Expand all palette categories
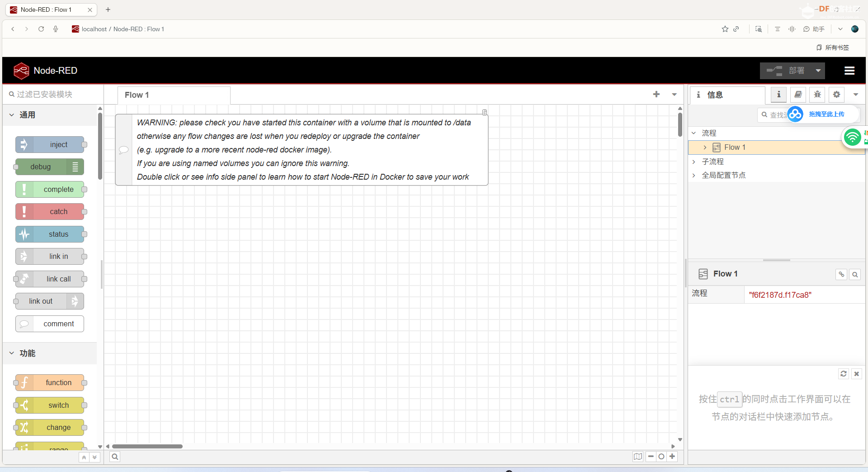The height and width of the screenshot is (472, 868). 94,458
